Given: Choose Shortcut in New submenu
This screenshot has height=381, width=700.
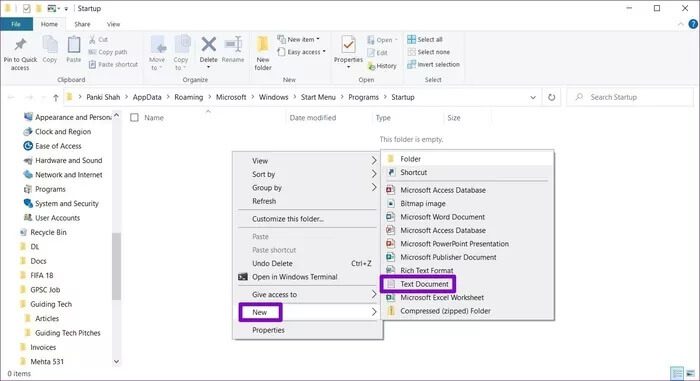Looking at the screenshot, I should [467, 172].
